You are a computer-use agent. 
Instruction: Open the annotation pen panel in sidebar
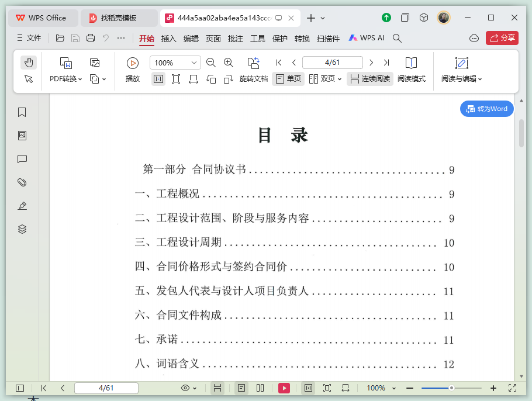[x=22, y=206]
